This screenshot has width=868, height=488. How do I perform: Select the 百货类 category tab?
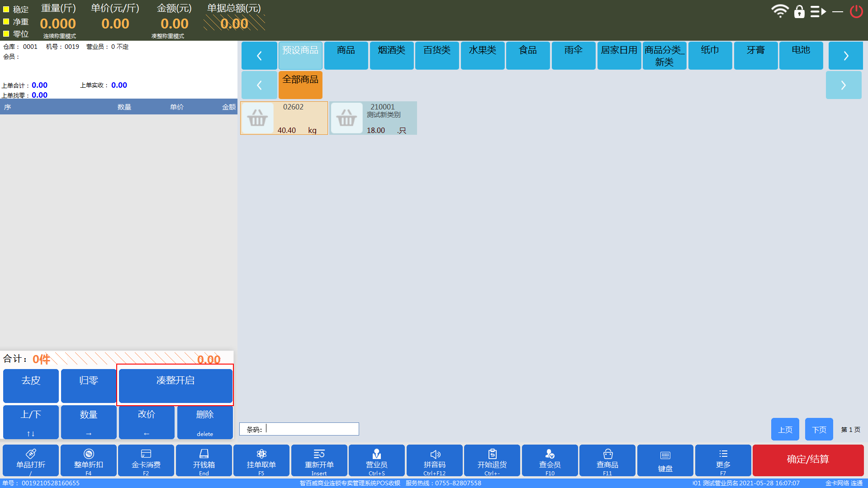[437, 56]
